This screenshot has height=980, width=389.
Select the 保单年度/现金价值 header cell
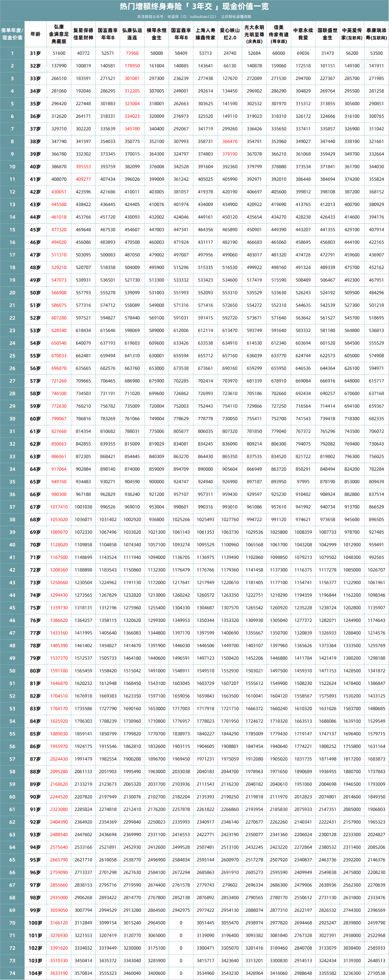[x=12, y=34]
